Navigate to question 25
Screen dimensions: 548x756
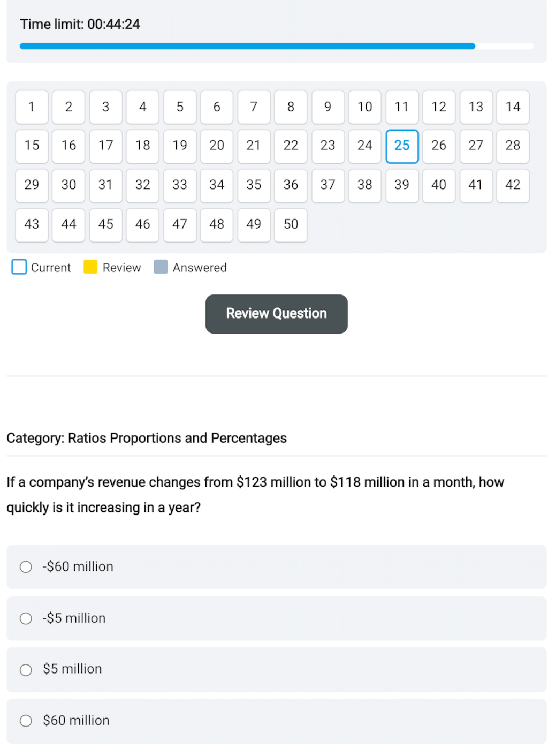coord(402,146)
